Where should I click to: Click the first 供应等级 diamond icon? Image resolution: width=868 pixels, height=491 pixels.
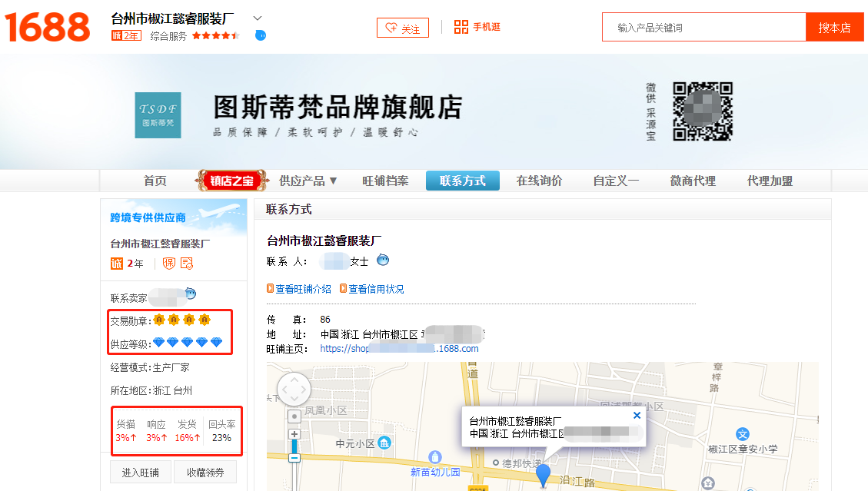159,342
